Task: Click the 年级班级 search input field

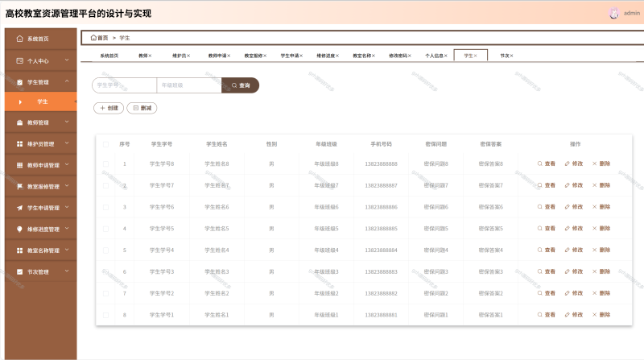Action: tap(189, 85)
